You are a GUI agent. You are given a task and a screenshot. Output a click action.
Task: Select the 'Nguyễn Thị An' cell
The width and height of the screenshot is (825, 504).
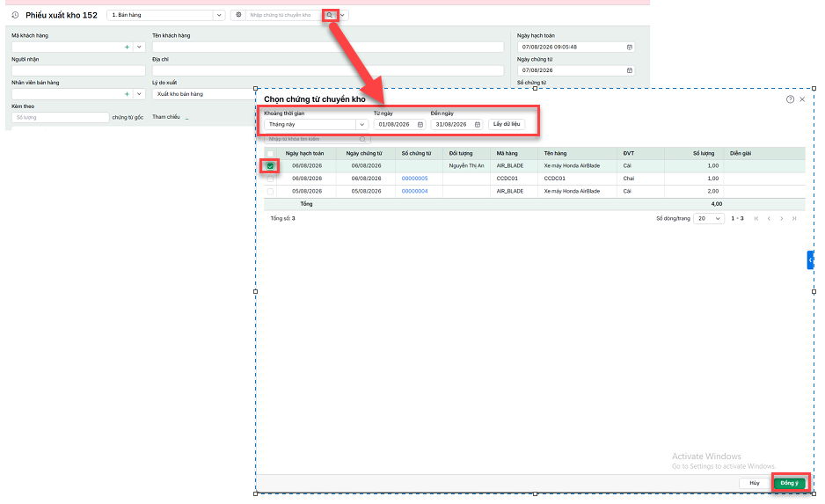(466, 165)
